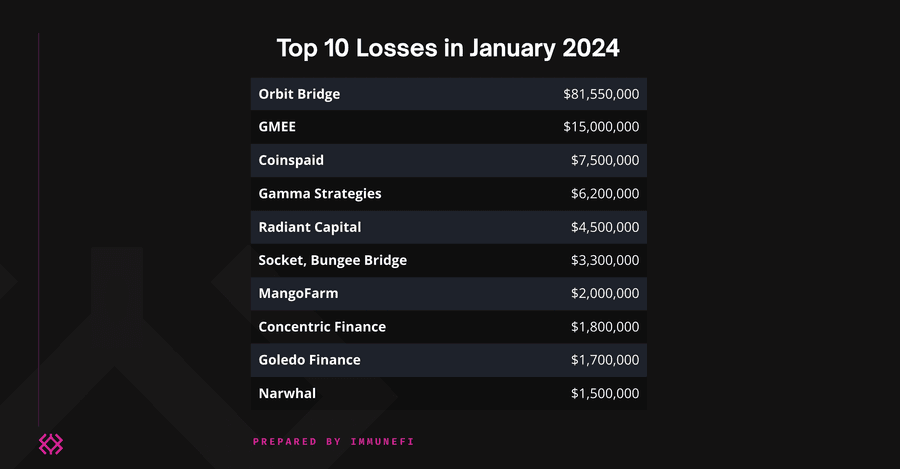Image resolution: width=900 pixels, height=469 pixels.
Task: Click the Coinspaid row label
Action: tap(291, 160)
